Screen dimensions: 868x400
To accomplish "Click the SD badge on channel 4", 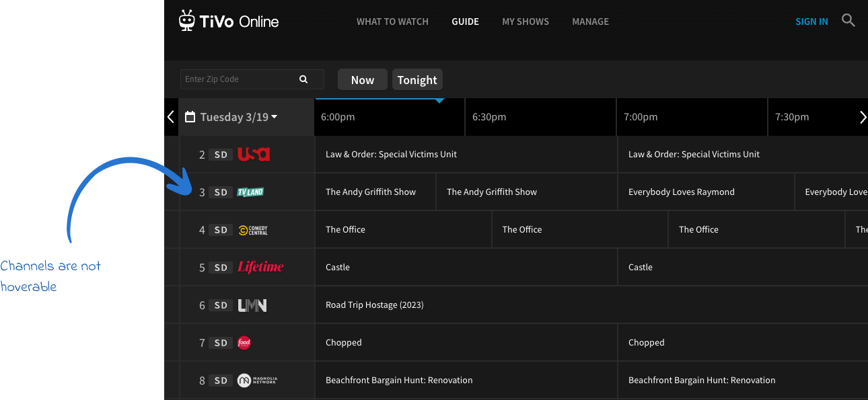I will click(221, 230).
